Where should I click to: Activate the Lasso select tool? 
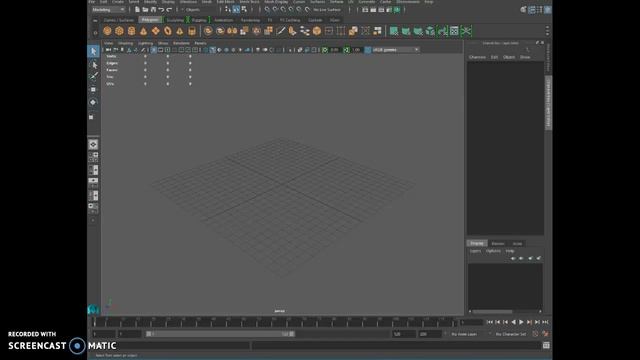point(93,64)
